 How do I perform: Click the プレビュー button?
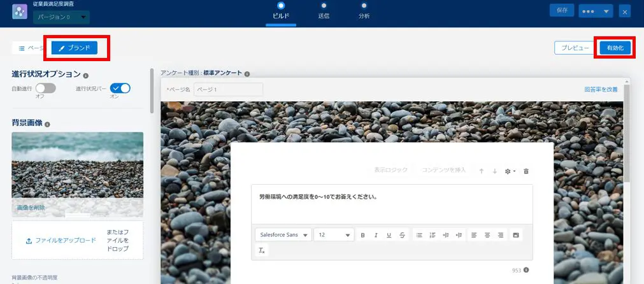click(575, 48)
